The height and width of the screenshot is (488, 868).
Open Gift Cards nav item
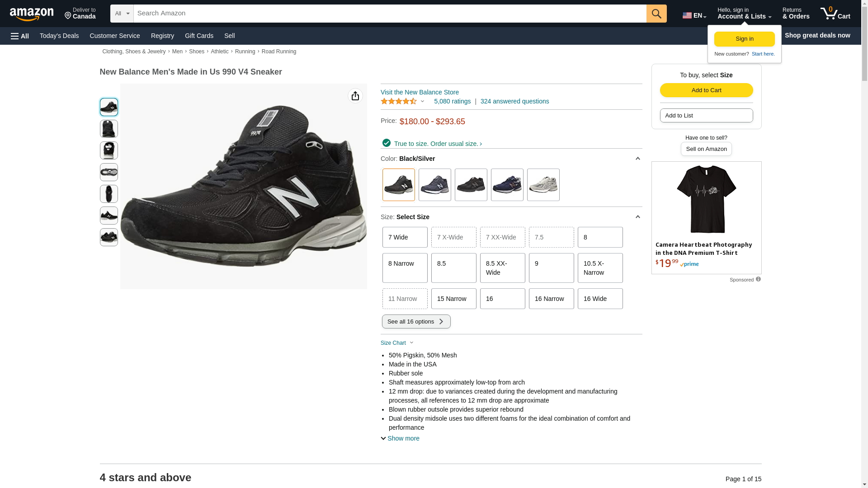click(x=199, y=36)
